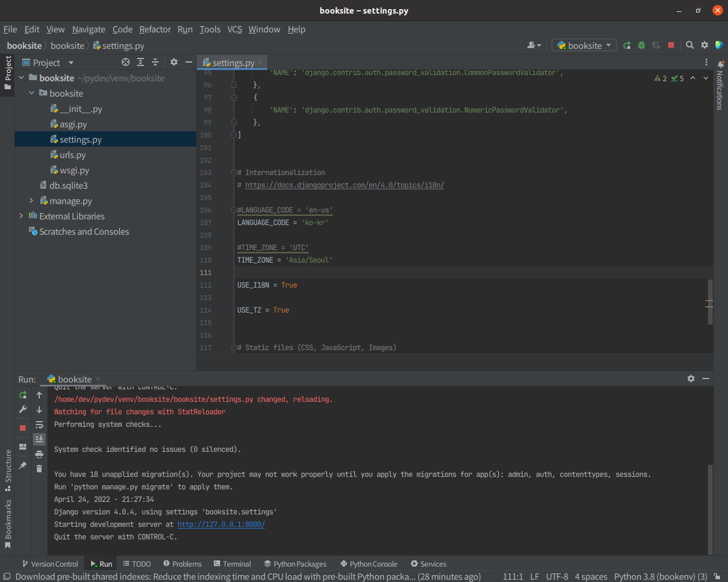
Task: Expand External Libraries in the tree
Action: (x=22, y=216)
